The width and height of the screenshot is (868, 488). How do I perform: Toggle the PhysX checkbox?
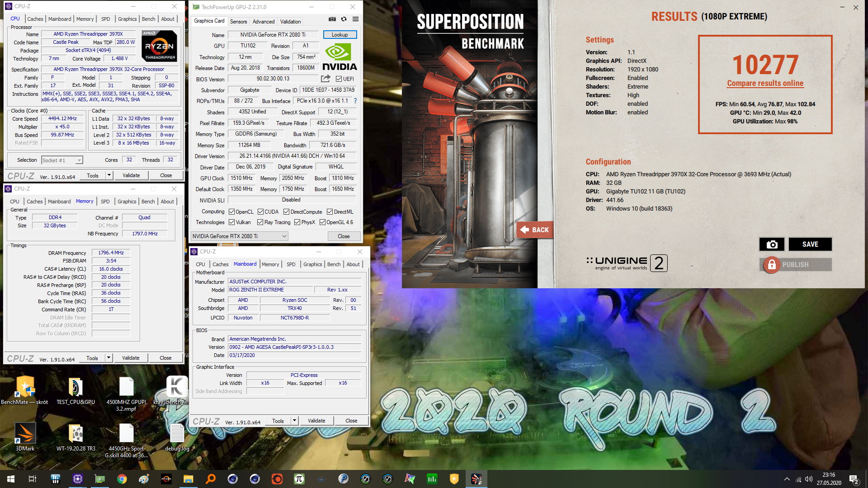click(x=297, y=222)
